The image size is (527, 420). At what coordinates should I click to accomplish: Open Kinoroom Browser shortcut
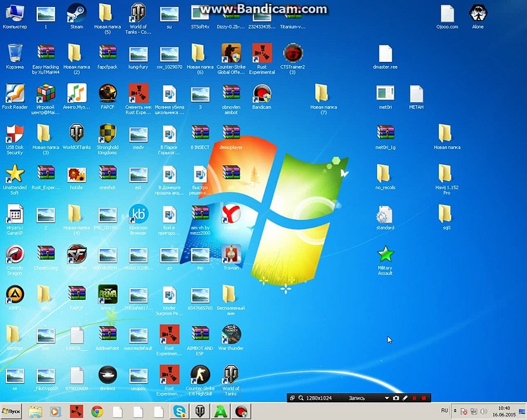pos(138,220)
